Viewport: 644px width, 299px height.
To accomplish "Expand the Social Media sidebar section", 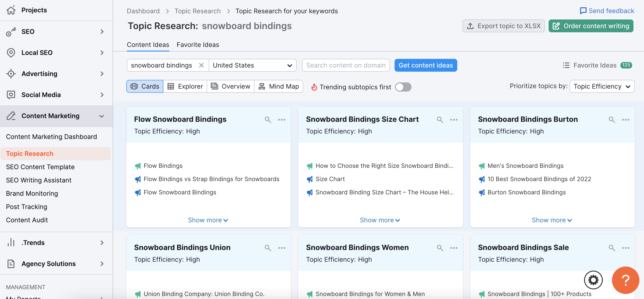I will click(102, 95).
